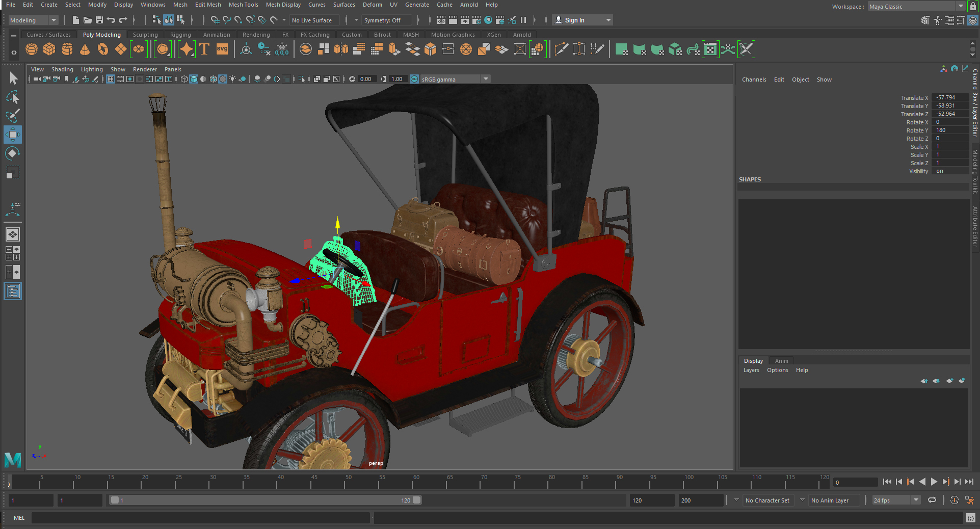Open the 24 fps frame rate dropdown
This screenshot has width=980, height=529.
click(x=896, y=500)
